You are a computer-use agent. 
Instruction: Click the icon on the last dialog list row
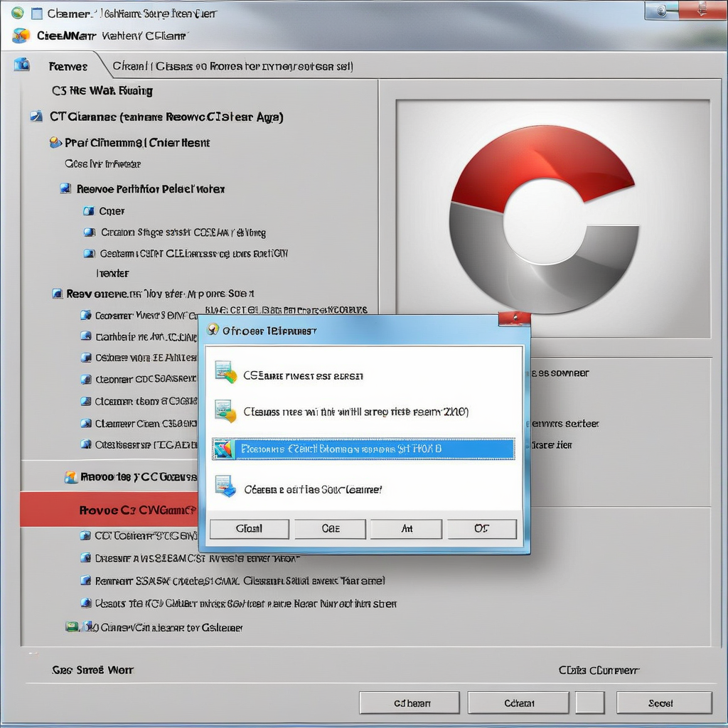pyautogui.click(x=225, y=487)
